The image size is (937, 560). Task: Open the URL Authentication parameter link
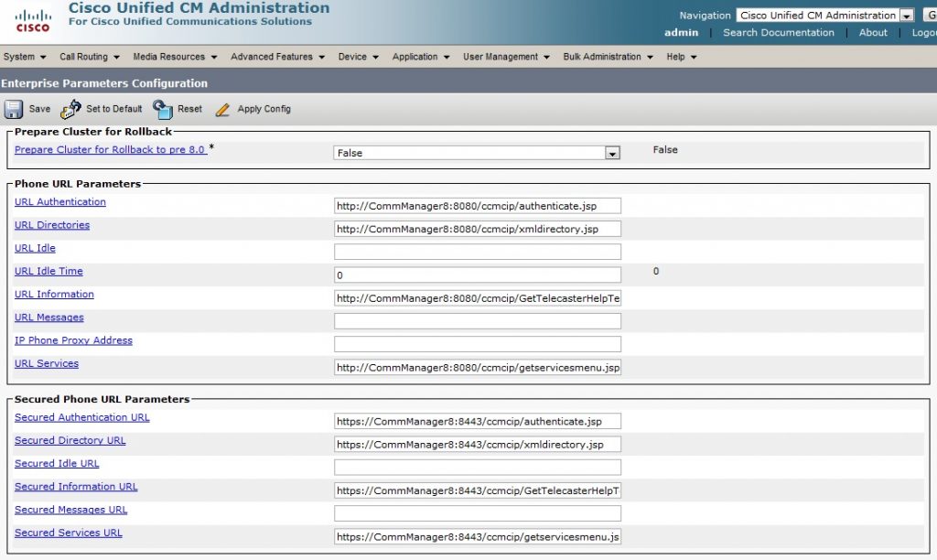(x=60, y=202)
